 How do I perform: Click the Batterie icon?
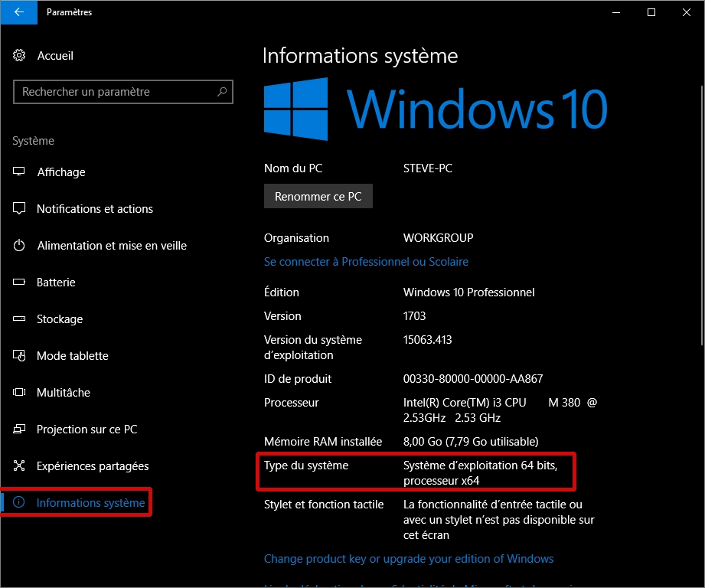pos(20,283)
